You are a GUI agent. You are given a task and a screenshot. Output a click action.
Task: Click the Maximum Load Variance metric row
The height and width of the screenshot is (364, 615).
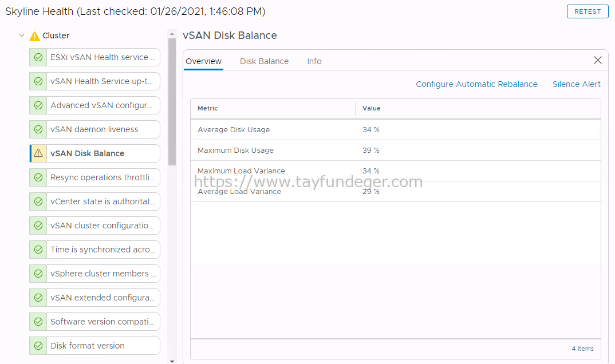pyautogui.click(x=395, y=171)
